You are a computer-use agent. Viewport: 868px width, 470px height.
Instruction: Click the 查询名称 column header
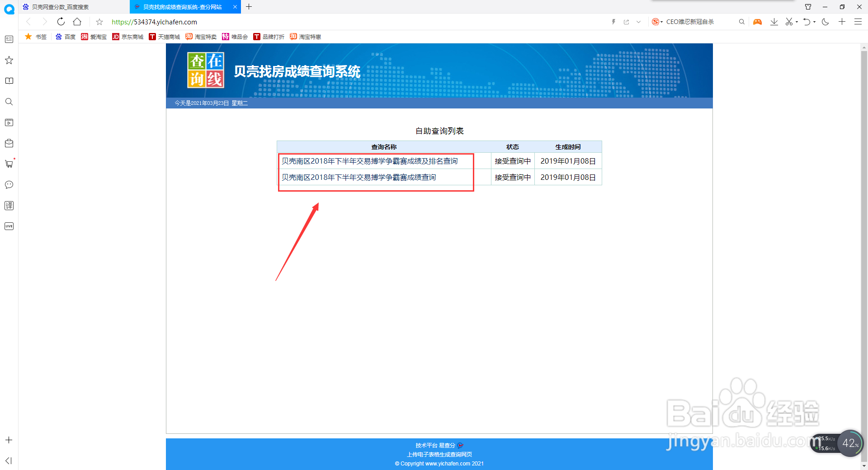pyautogui.click(x=384, y=147)
